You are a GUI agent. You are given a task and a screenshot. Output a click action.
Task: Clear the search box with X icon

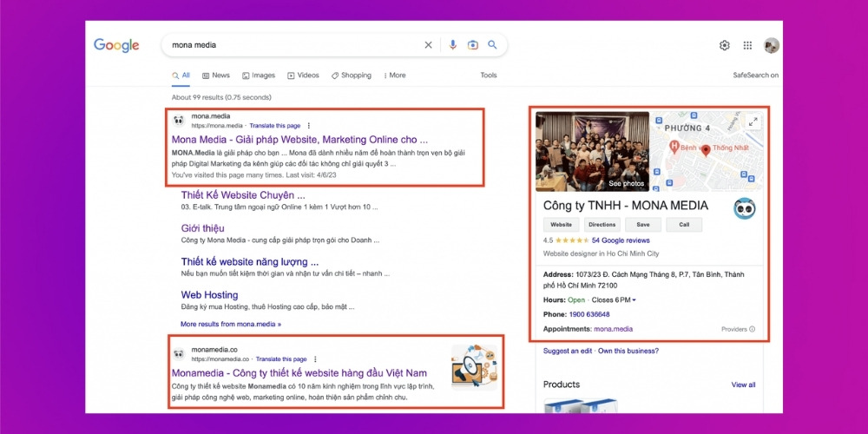coord(428,45)
